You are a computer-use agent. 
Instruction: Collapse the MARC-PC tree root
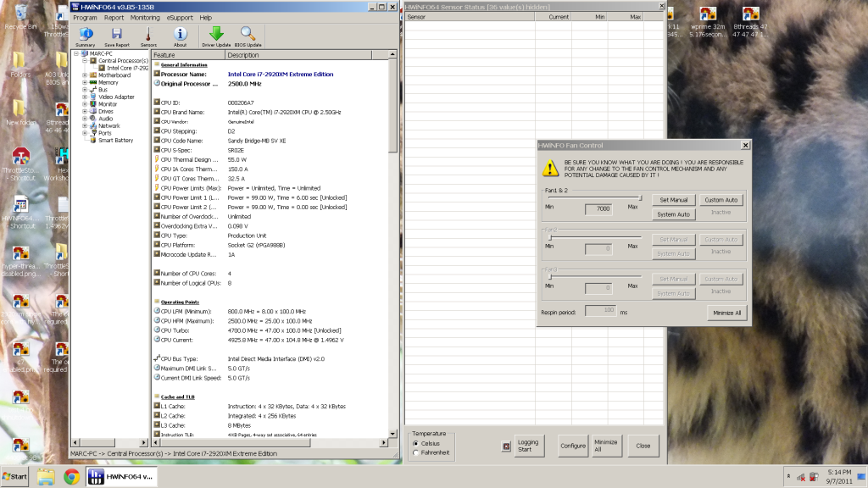76,53
